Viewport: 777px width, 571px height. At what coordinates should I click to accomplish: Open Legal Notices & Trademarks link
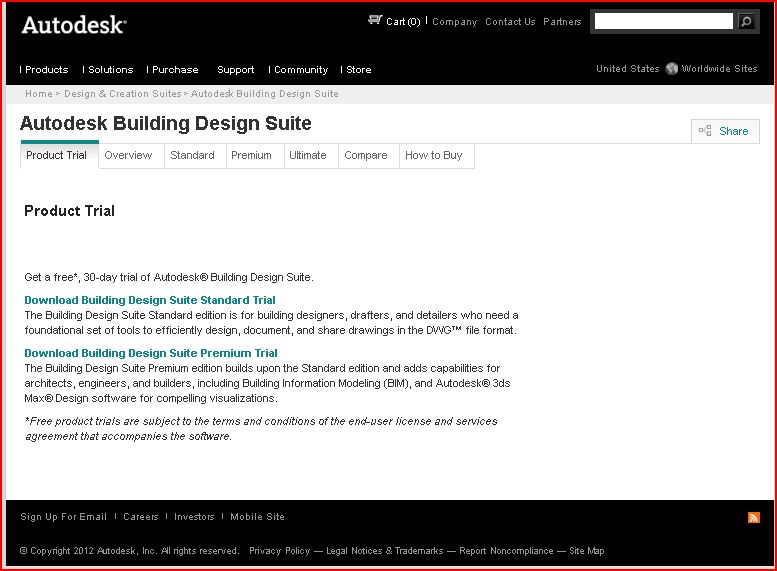(385, 551)
